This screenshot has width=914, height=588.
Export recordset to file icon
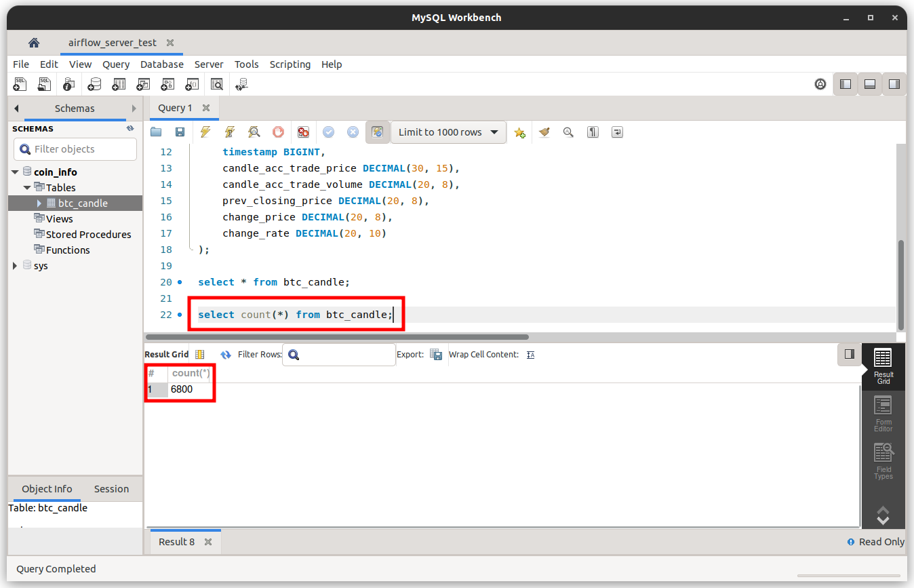pyautogui.click(x=436, y=355)
